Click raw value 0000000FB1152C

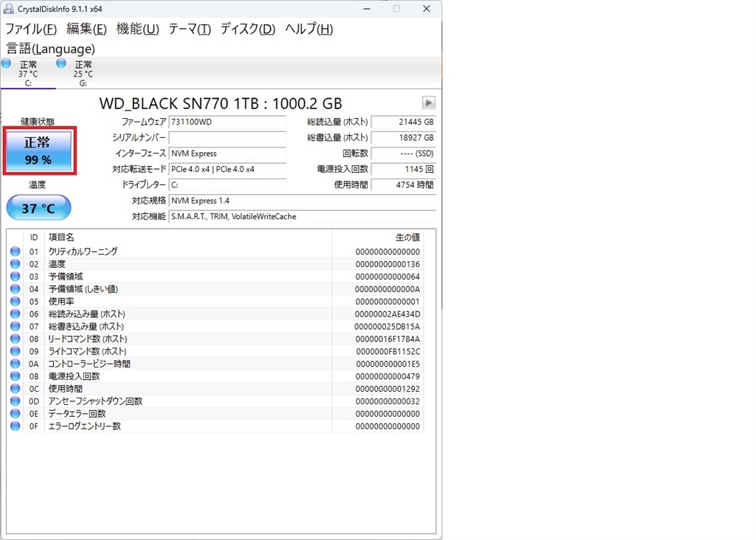tap(388, 352)
